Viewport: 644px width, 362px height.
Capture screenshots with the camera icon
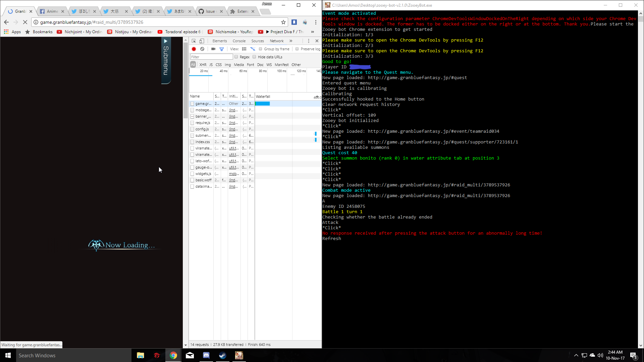click(x=213, y=49)
